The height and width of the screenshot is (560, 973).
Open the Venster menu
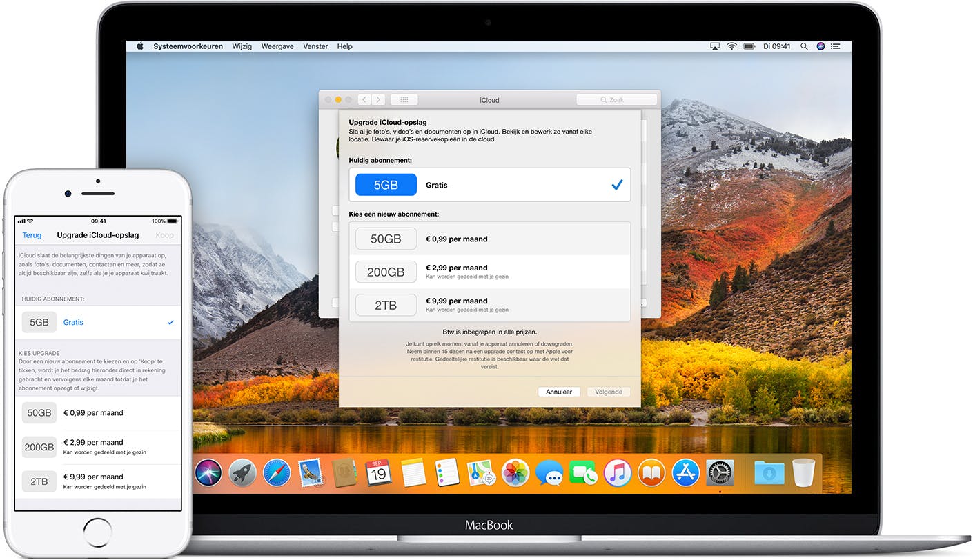point(315,46)
